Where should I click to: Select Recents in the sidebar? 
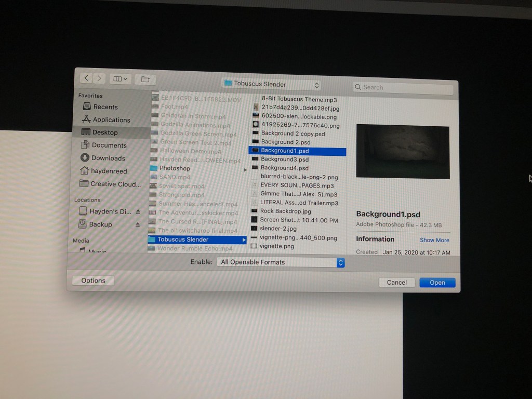pos(105,107)
